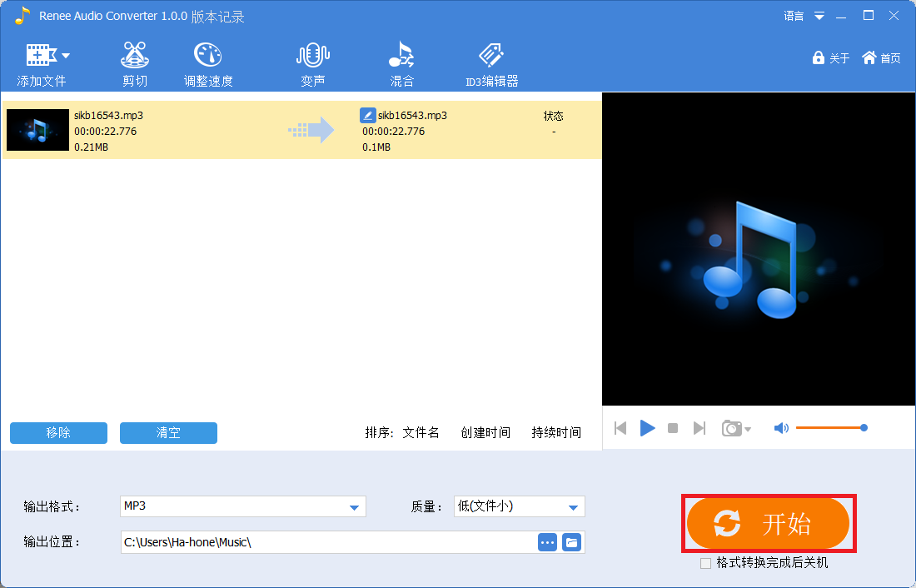
Task: Go to 首页 via home icon
Action: (869, 57)
